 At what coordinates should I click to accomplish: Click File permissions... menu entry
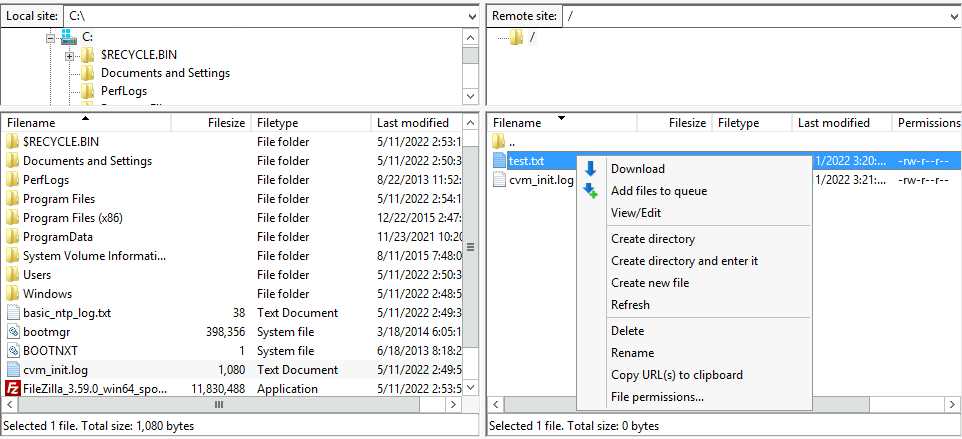click(x=657, y=397)
